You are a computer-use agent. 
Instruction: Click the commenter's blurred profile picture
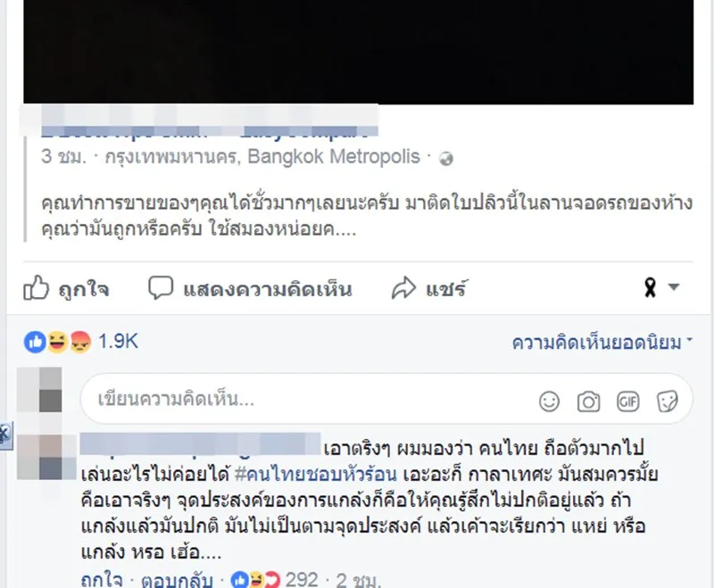(x=46, y=457)
